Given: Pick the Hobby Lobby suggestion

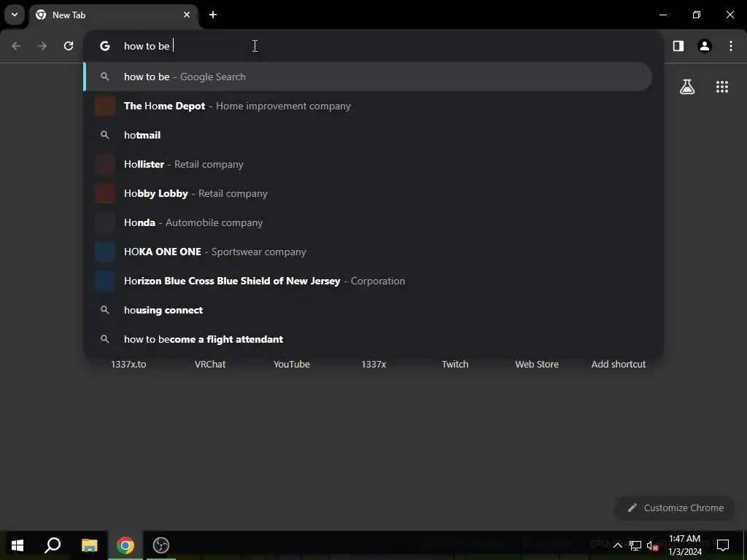Looking at the screenshot, I should tap(368, 193).
